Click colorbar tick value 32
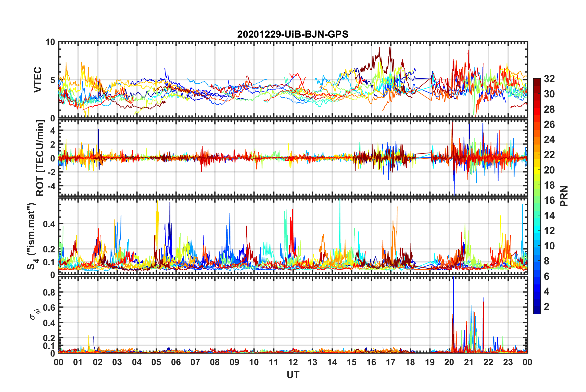This screenshot has height=392, width=586. [x=549, y=79]
